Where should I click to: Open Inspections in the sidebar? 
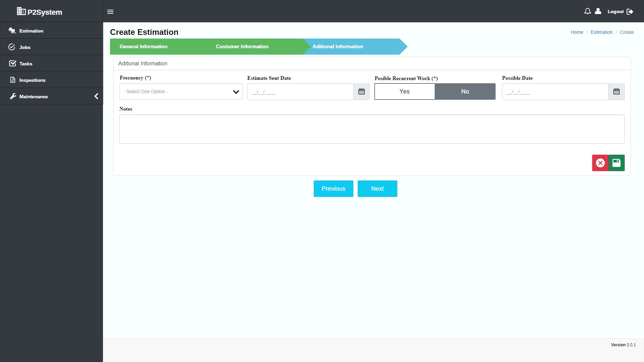coord(32,80)
